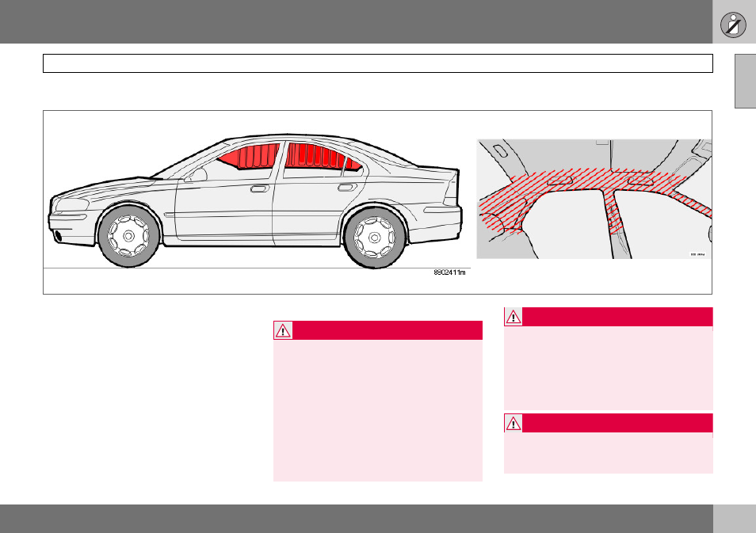Click the red inflatable curtain in the rear window

tap(321, 156)
